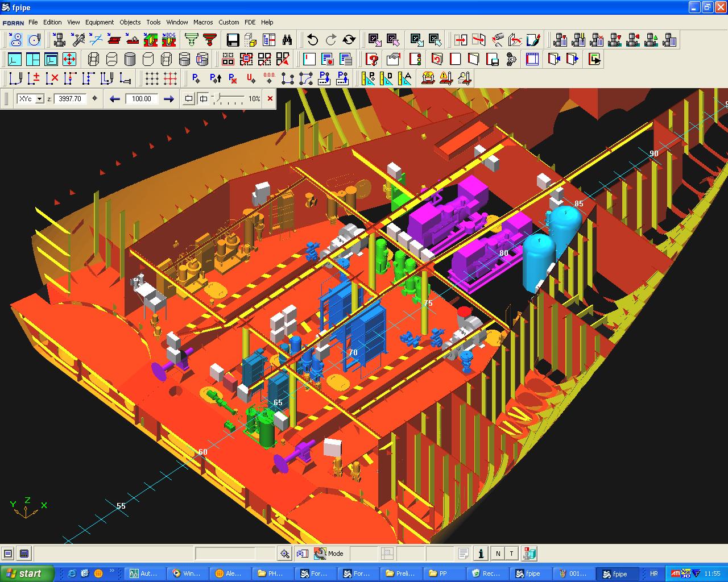Open the Macros menu
The width and height of the screenshot is (728, 582).
[x=203, y=22]
